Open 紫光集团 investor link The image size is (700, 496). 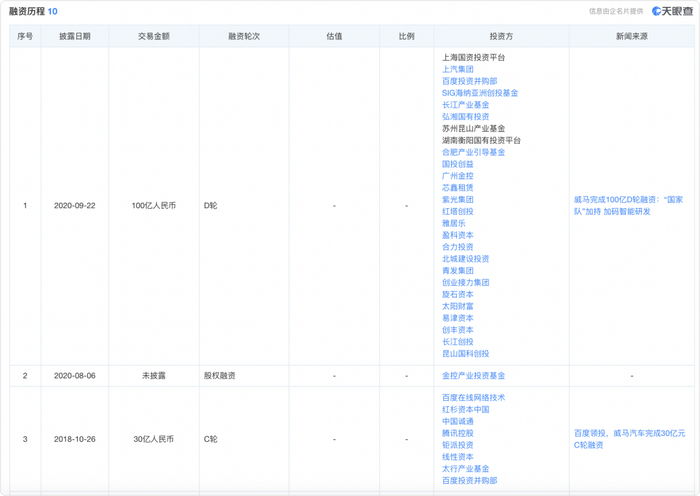click(x=458, y=200)
